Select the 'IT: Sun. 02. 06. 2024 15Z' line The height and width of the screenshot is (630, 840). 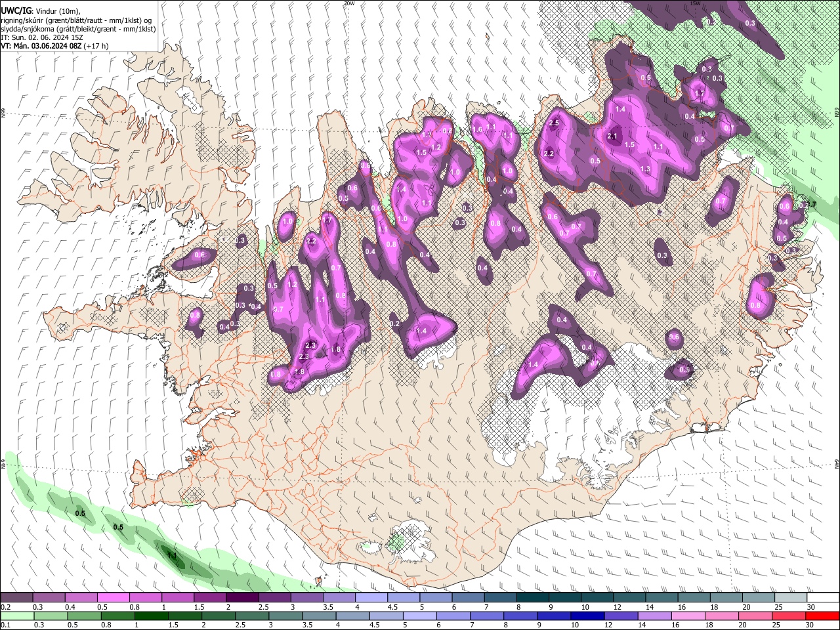point(41,37)
